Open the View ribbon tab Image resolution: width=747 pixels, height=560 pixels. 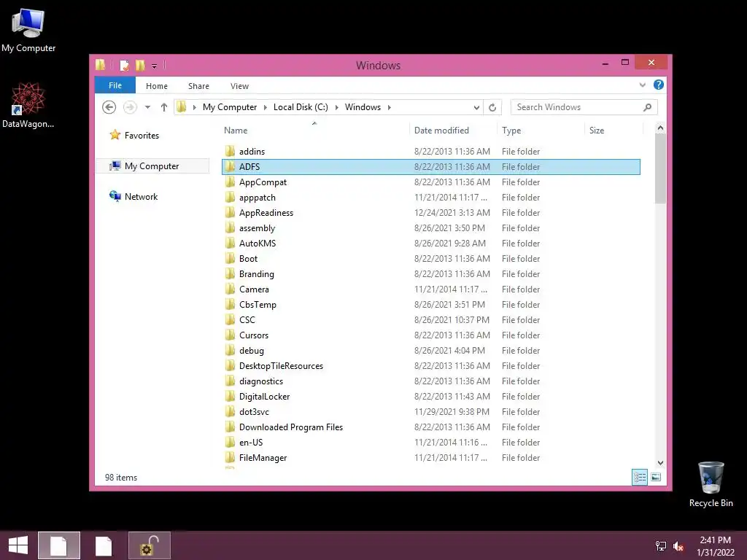pyautogui.click(x=239, y=86)
